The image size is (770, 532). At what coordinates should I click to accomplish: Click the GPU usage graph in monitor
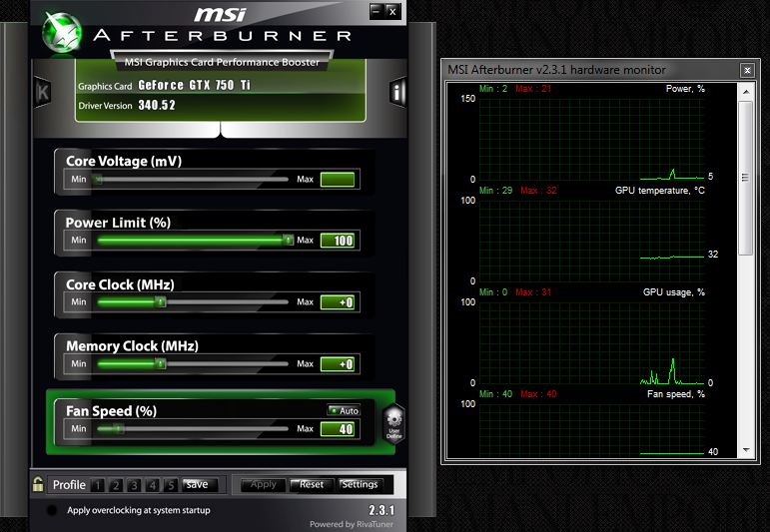click(592, 342)
